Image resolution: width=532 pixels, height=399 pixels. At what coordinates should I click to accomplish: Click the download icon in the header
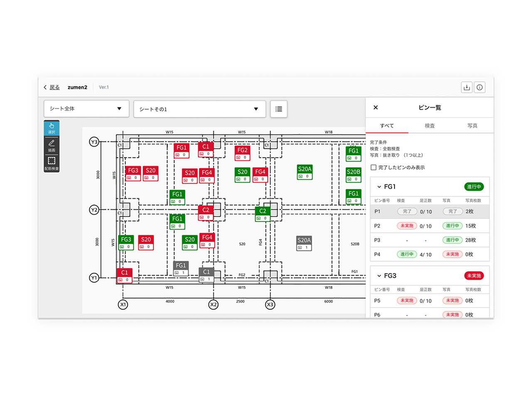(467, 87)
